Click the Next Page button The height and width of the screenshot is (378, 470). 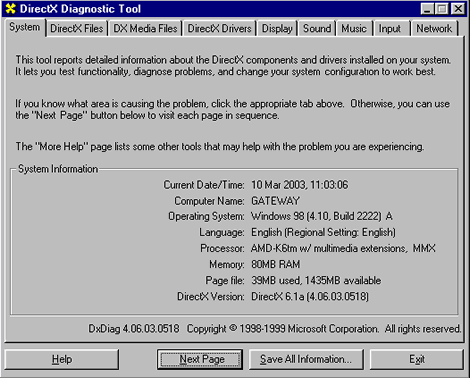pyautogui.click(x=200, y=359)
